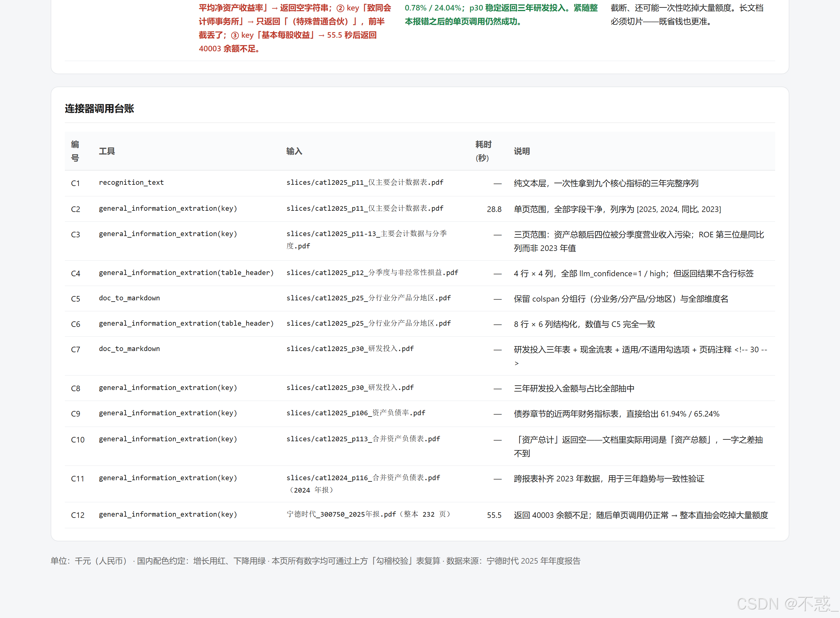The width and height of the screenshot is (840, 618).
Task: Select C5 doc_to_markdown tool cell
Action: [129, 298]
